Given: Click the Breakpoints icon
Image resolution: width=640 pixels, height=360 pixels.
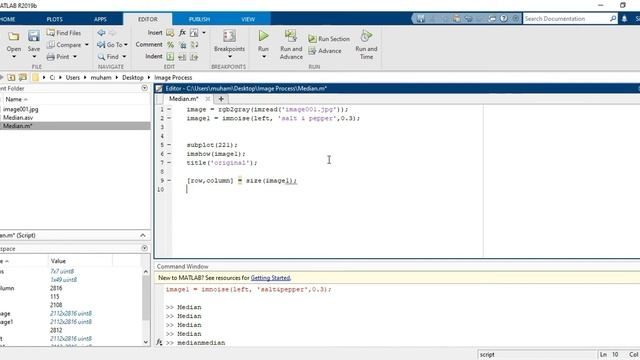Looking at the screenshot, I should pyautogui.click(x=229, y=36).
